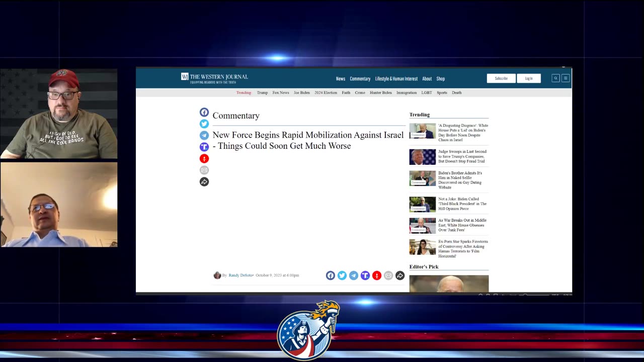Image resolution: width=644 pixels, height=362 pixels.
Task: Select Trump trending topic
Action: tap(262, 93)
